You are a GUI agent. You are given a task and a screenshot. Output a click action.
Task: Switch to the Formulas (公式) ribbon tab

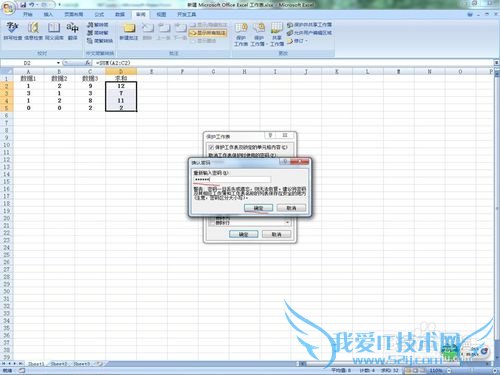tap(99, 14)
